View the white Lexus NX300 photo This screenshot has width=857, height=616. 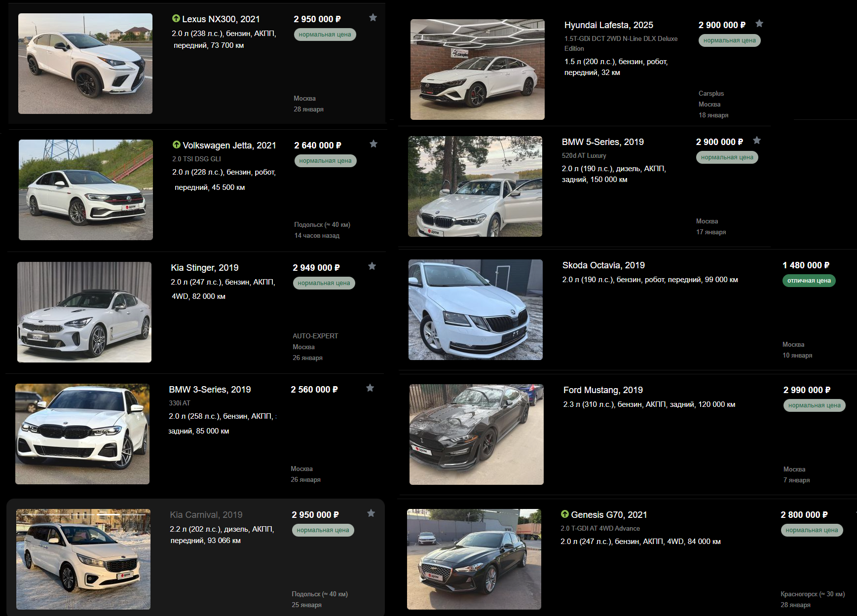point(85,64)
